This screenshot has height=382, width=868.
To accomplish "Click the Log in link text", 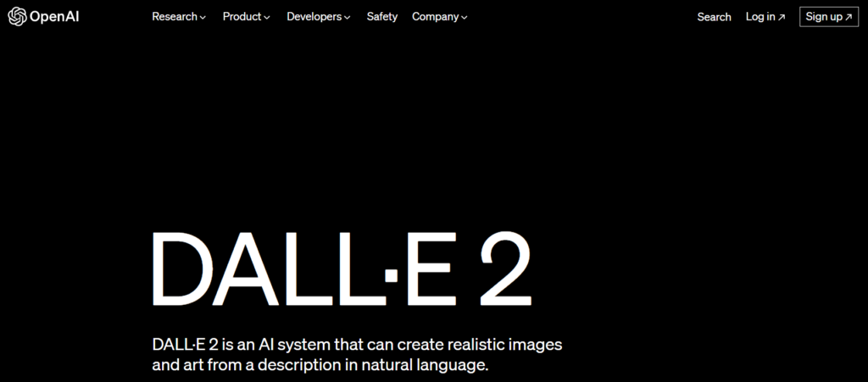I will [x=759, y=17].
